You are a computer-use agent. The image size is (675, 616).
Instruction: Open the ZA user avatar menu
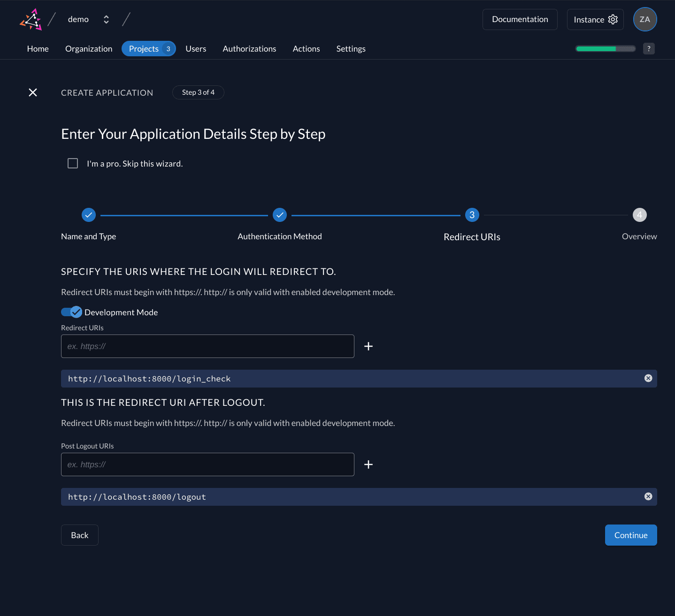(x=645, y=19)
